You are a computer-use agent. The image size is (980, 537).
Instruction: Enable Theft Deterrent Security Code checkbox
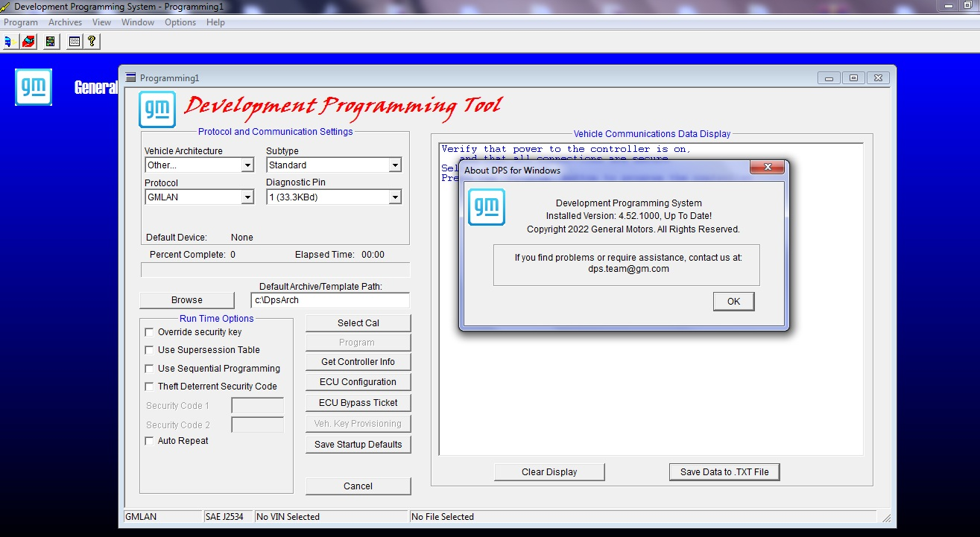(x=150, y=387)
